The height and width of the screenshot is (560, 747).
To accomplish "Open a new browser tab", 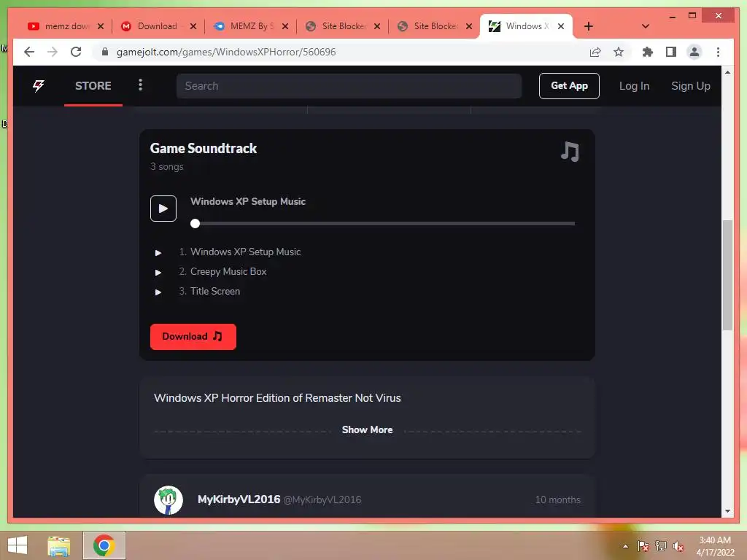I will [x=589, y=26].
